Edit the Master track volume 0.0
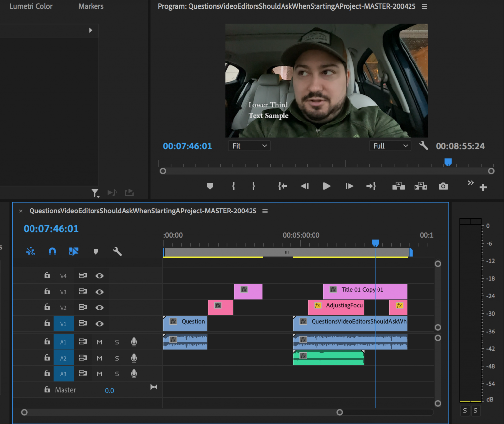Viewport: 504px width, 424px height. [x=109, y=390]
